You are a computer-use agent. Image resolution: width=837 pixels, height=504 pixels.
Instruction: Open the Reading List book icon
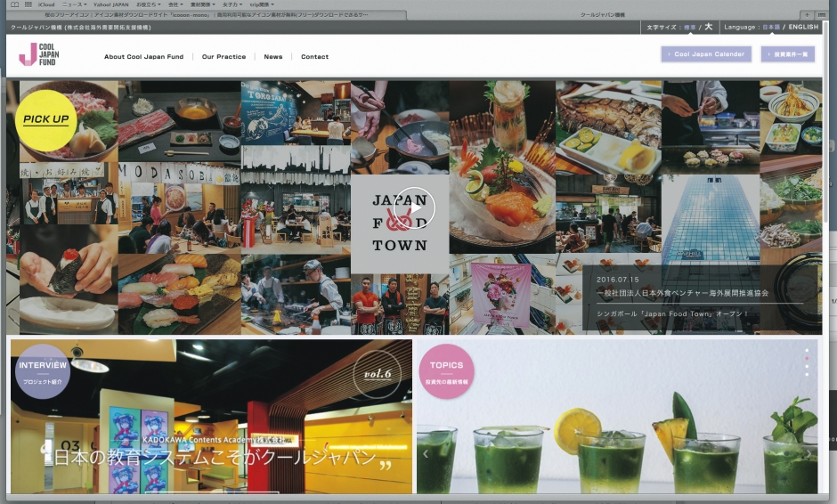15,4
